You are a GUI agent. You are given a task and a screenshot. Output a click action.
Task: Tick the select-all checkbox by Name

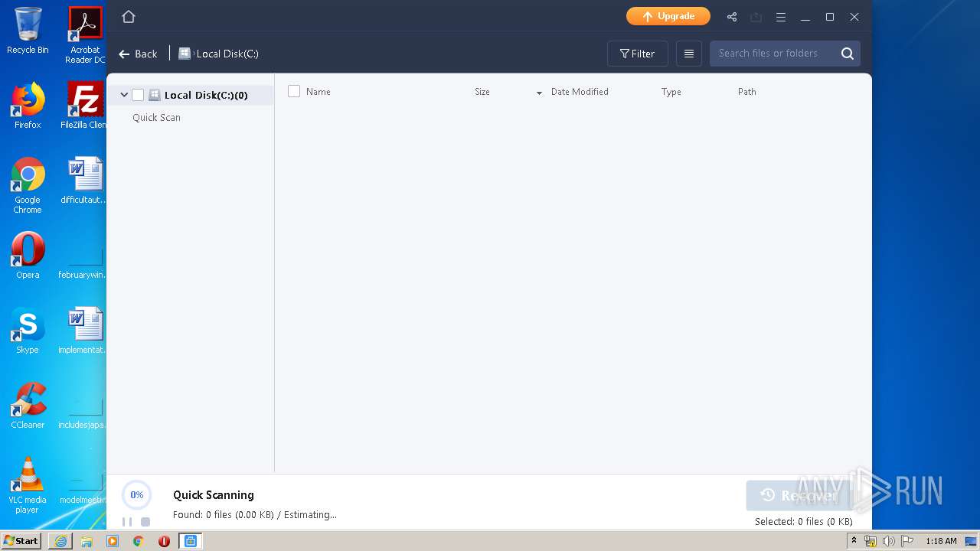[x=294, y=91]
